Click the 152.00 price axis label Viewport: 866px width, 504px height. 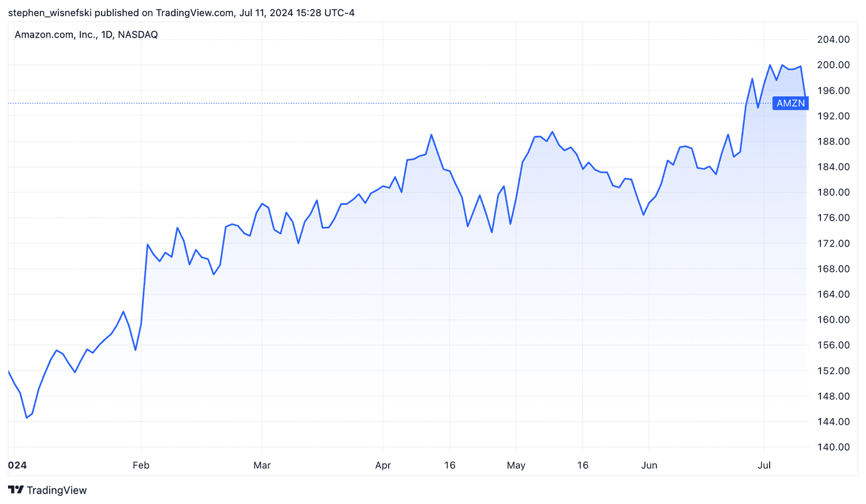point(833,371)
